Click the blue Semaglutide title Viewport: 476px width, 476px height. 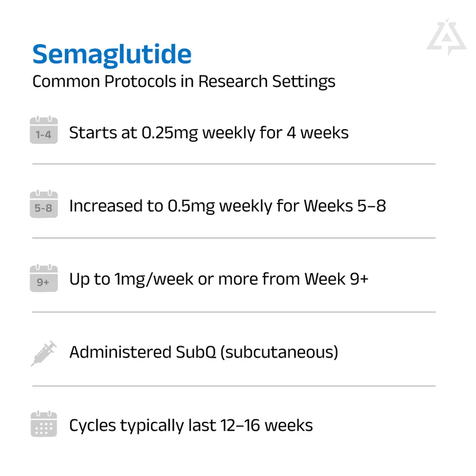[112, 54]
